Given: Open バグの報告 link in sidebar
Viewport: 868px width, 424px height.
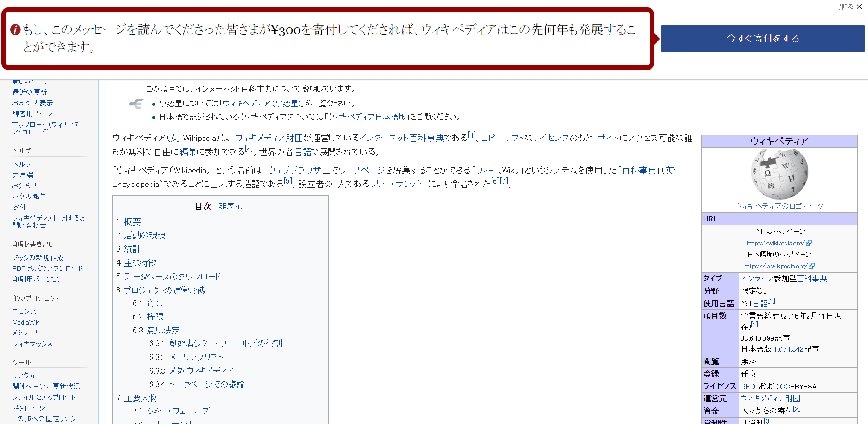Looking at the screenshot, I should tap(29, 196).
